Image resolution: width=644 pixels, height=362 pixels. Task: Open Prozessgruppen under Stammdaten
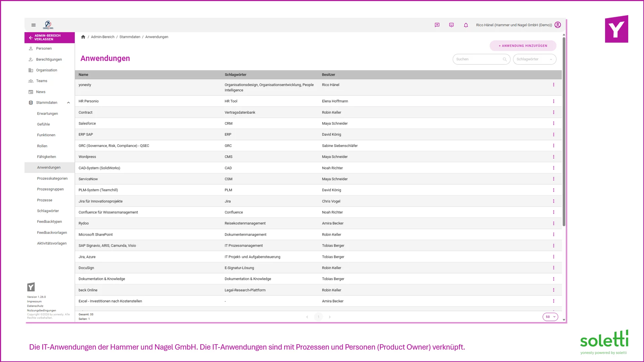tap(50, 189)
